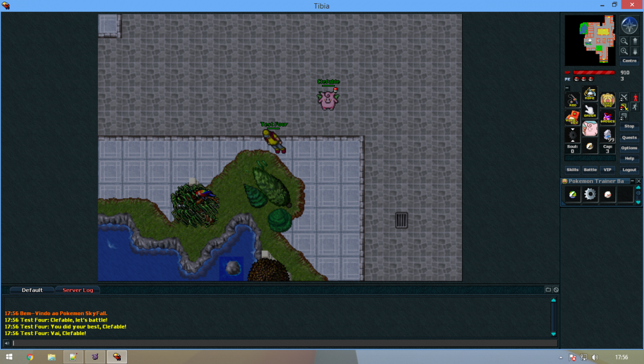
Task: Select the Order hand command
Action: [590, 111]
